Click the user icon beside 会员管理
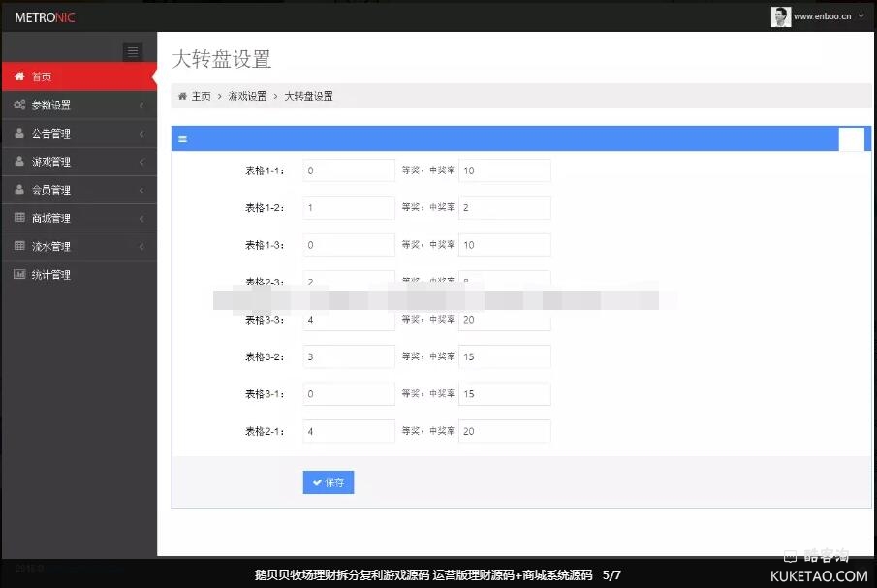Image resolution: width=877 pixels, height=588 pixels. (x=19, y=190)
